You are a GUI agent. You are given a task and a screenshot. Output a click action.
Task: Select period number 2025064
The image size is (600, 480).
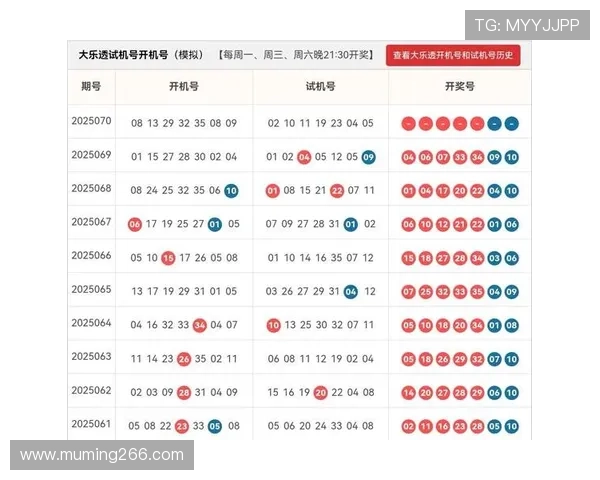[x=91, y=323]
